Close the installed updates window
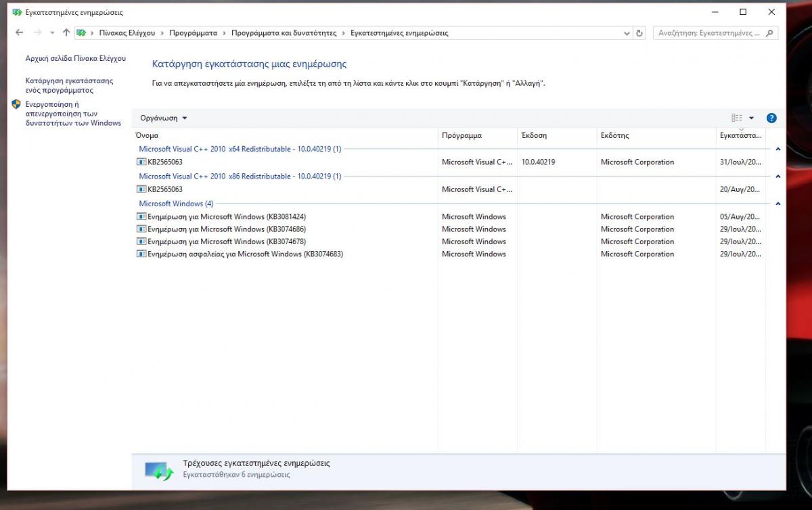Image resolution: width=812 pixels, height=510 pixels. 771,12
